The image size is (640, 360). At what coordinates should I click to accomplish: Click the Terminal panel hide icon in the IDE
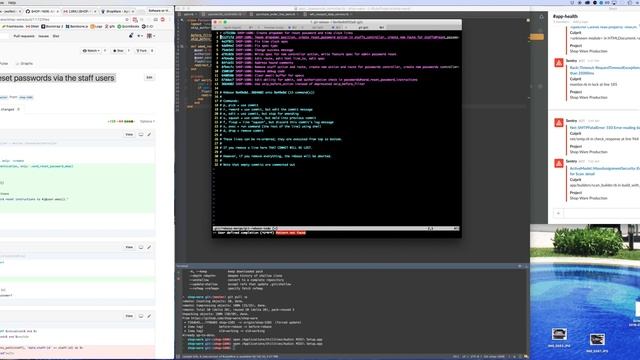(526, 266)
